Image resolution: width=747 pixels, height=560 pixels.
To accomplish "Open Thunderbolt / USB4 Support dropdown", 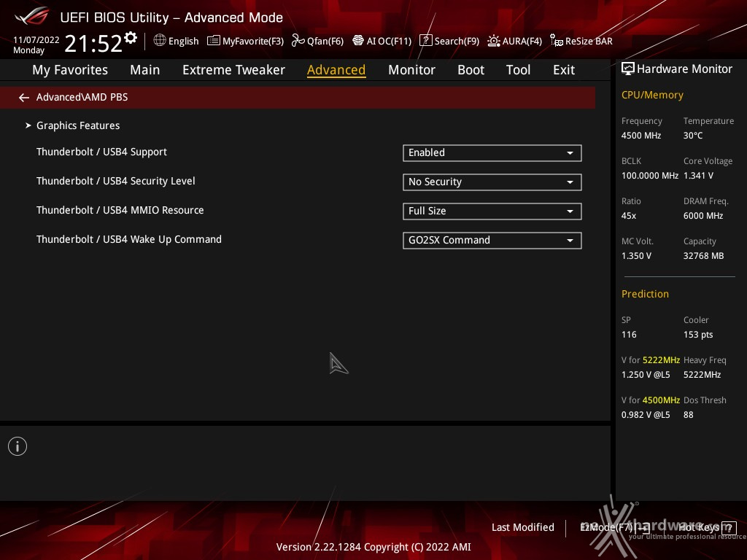I will pos(492,153).
